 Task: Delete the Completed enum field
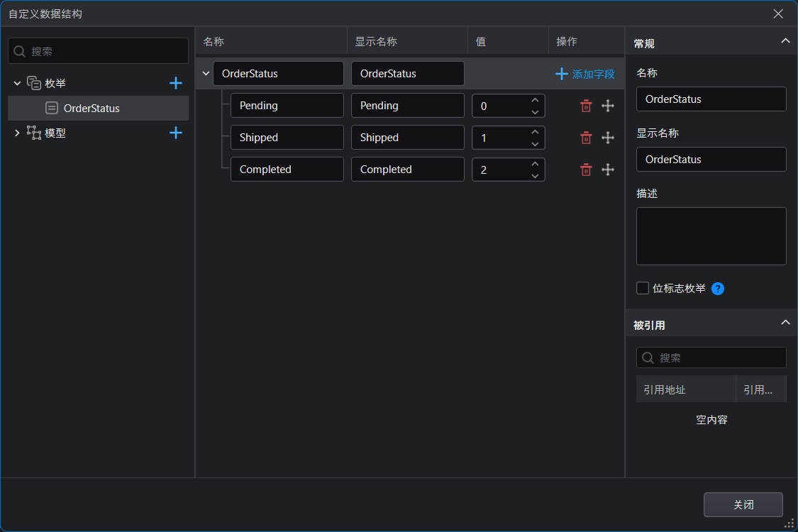click(586, 170)
